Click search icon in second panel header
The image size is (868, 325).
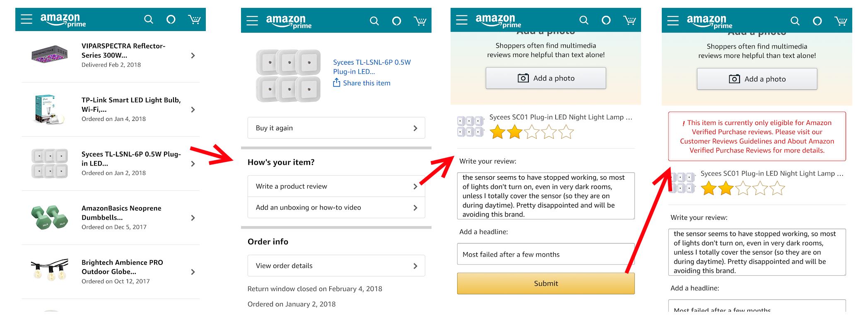[x=374, y=21]
